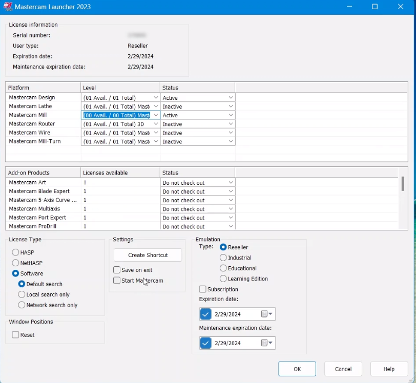Select the Mastercam Design platform row
416x384 pixels.
tap(32, 97)
